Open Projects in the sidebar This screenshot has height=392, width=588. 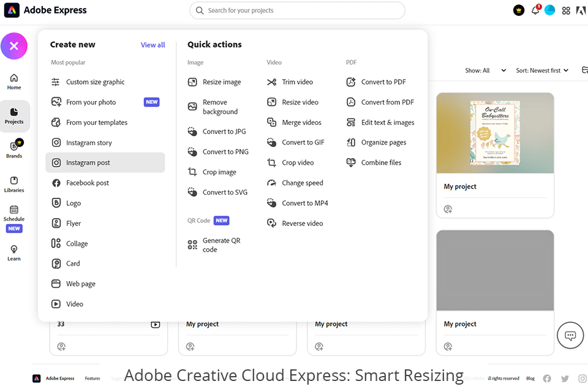(x=14, y=116)
